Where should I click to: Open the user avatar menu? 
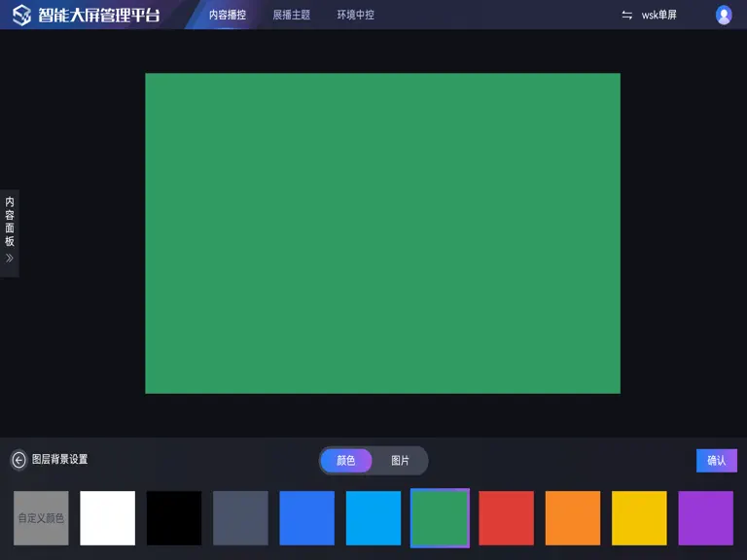tap(724, 15)
